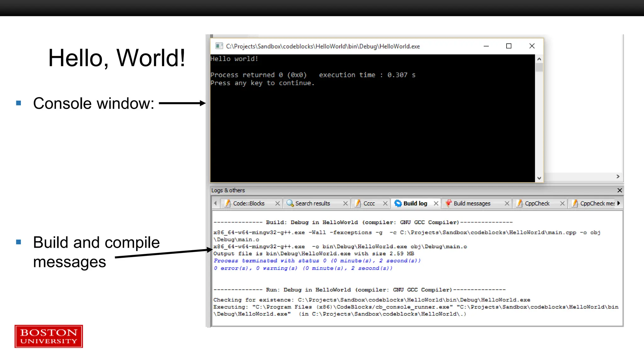644x362 pixels.
Task: Click the editor horizontal scroll right arrow
Action: click(x=618, y=177)
